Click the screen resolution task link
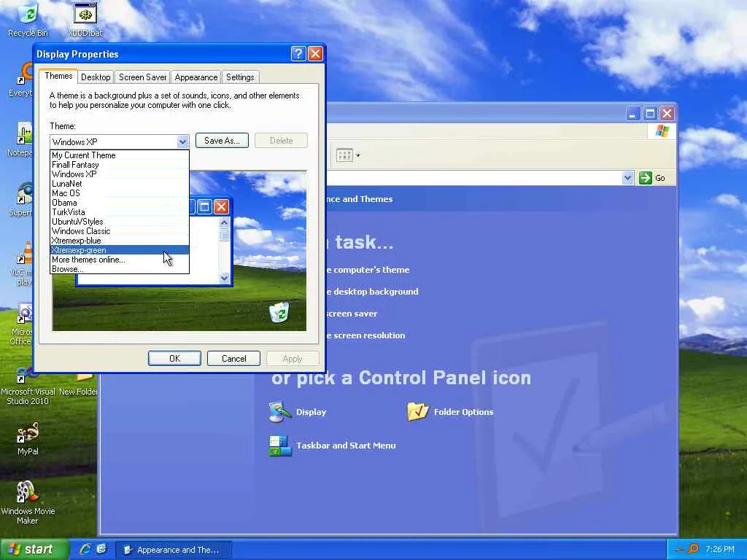Image resolution: width=747 pixels, height=560 pixels. point(366,335)
